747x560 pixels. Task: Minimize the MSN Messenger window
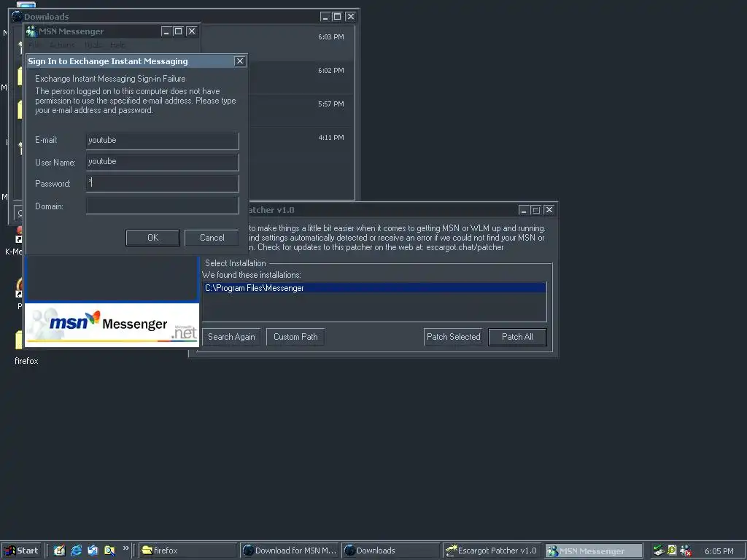[166, 31]
